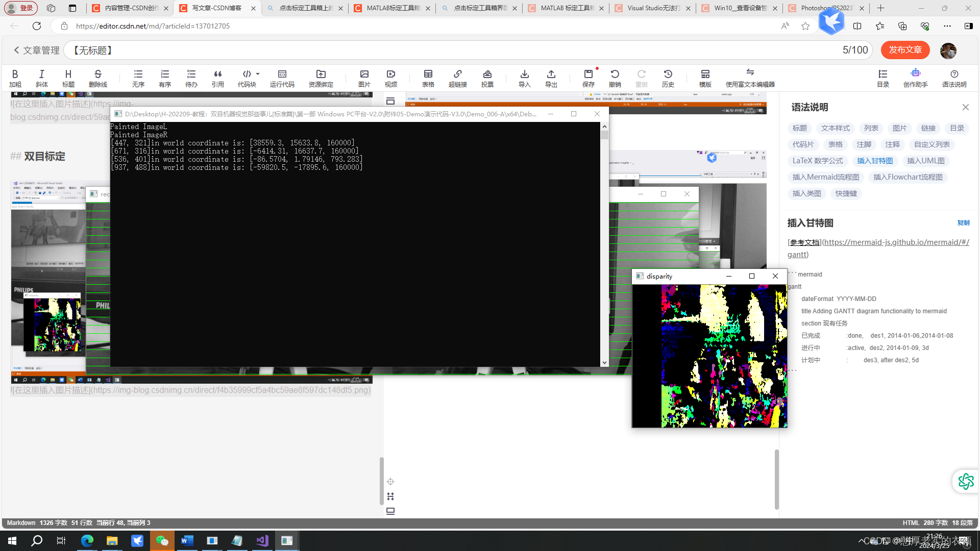The width and height of the screenshot is (980, 551).
Task: Expand the 代码块 dropdown arrow
Action: 258,74
